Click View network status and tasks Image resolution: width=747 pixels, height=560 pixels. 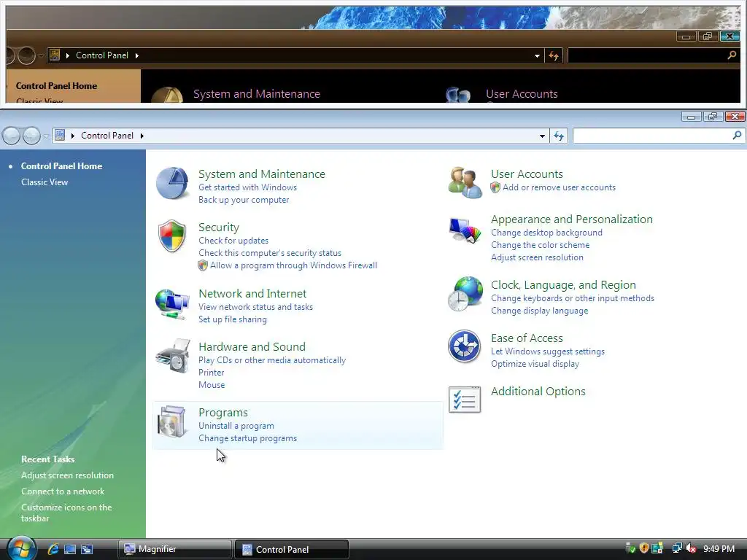[x=255, y=307]
